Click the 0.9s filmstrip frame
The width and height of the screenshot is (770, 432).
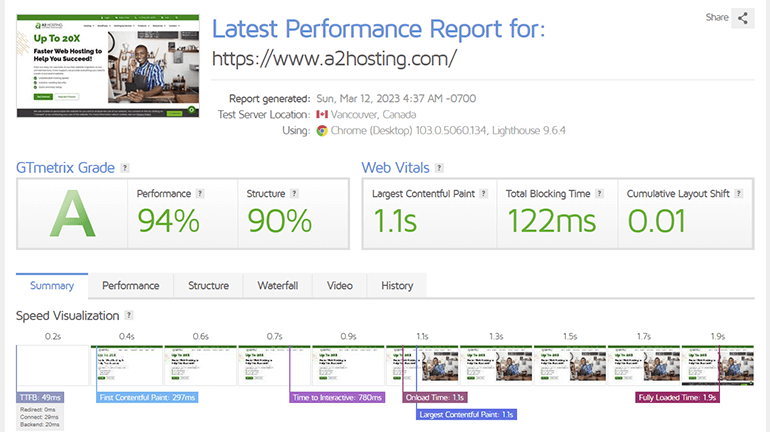[348, 366]
